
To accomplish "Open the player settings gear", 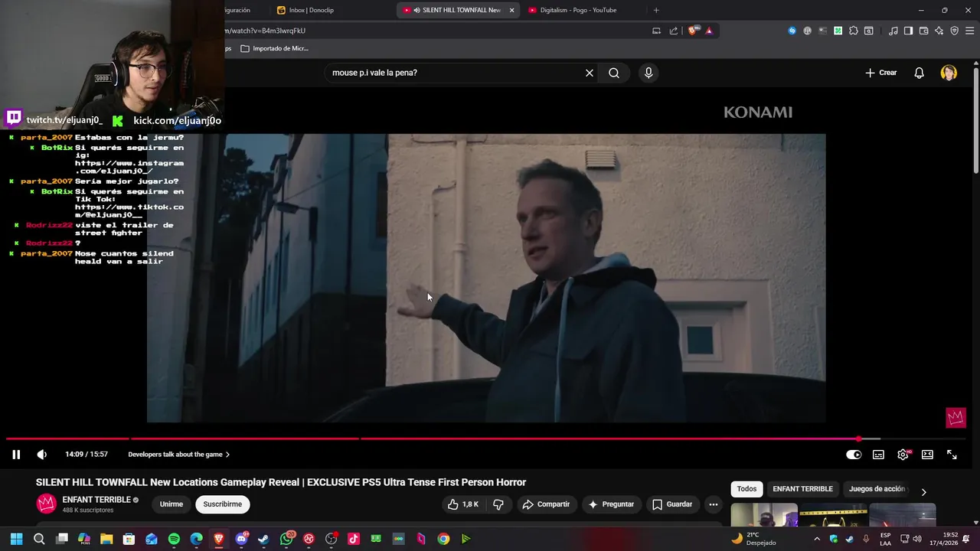I will pos(903,455).
